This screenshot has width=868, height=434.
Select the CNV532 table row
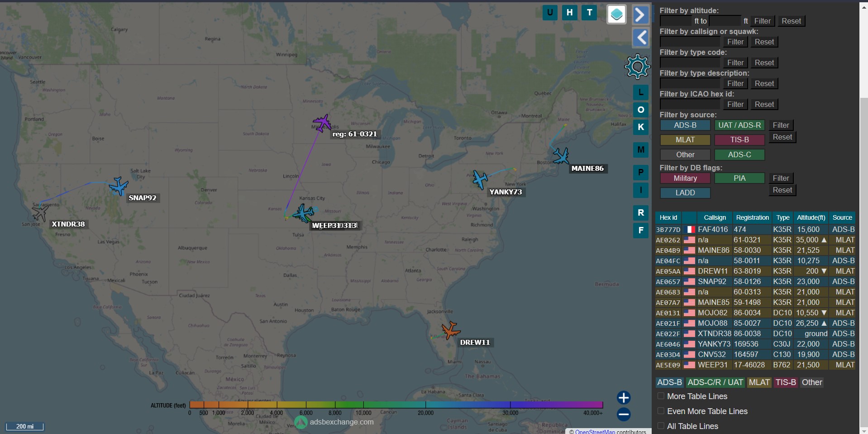755,355
